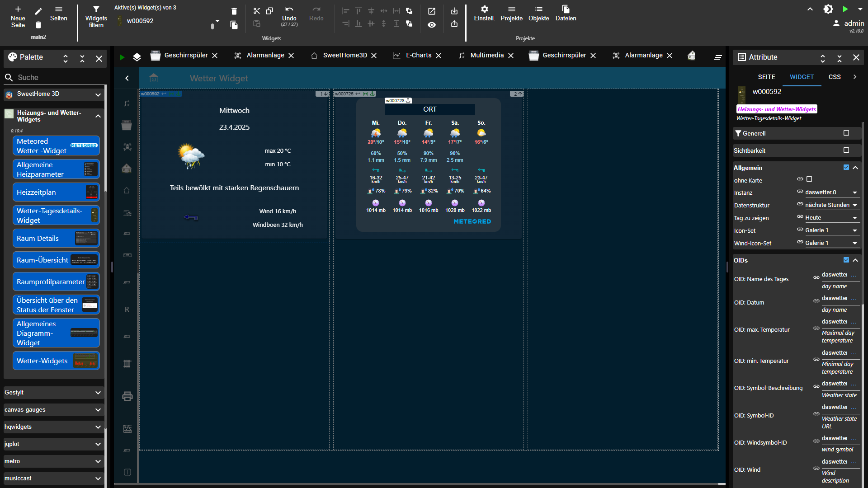Viewport: 868px width, 488px height.
Task: Switch to the E-Charts tab
Action: (418, 56)
